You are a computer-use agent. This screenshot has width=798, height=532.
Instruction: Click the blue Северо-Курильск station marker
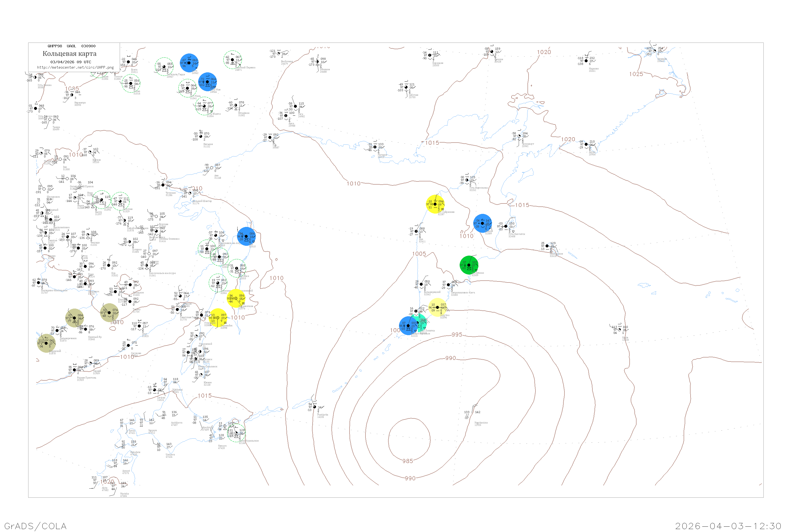pyautogui.click(x=408, y=326)
